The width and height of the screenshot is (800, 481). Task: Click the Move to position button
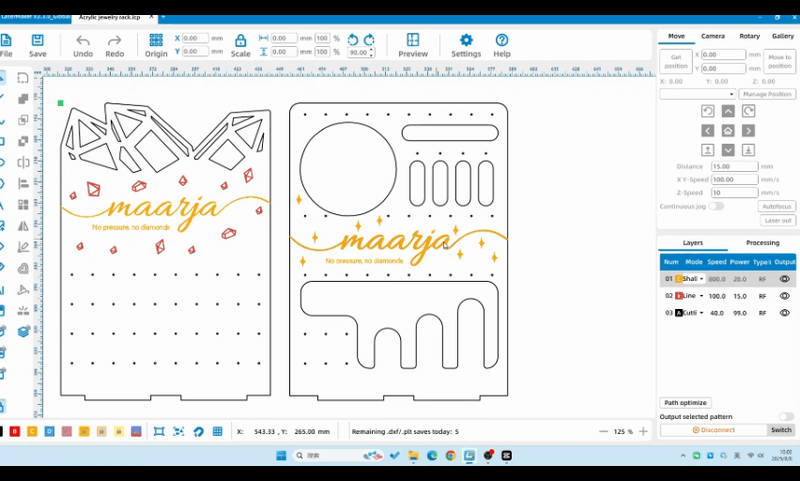click(x=780, y=62)
